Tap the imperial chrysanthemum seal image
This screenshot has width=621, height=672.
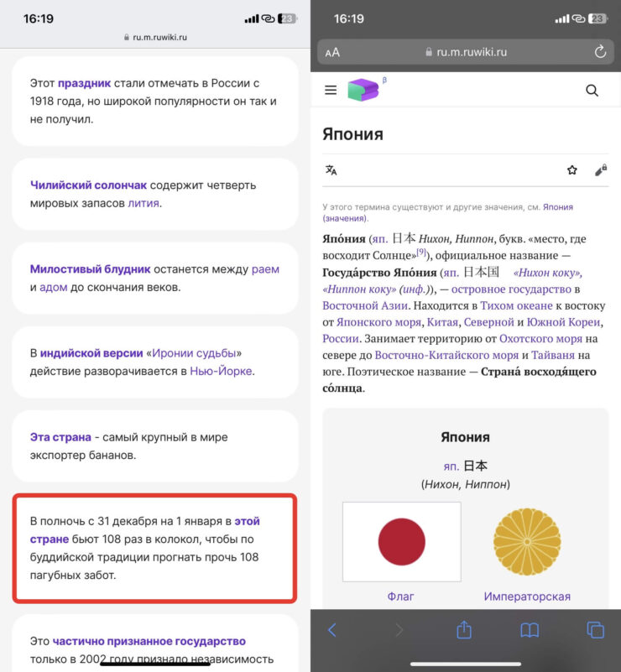(526, 541)
